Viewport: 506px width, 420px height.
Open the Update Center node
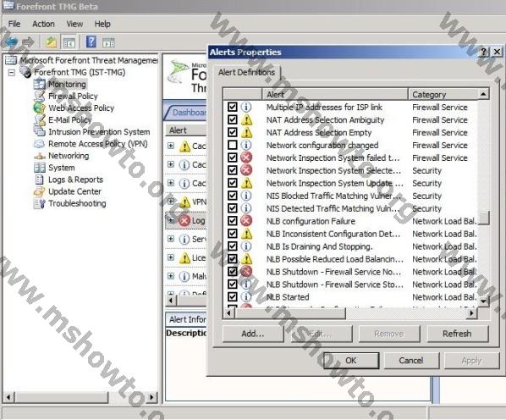pyautogui.click(x=74, y=191)
